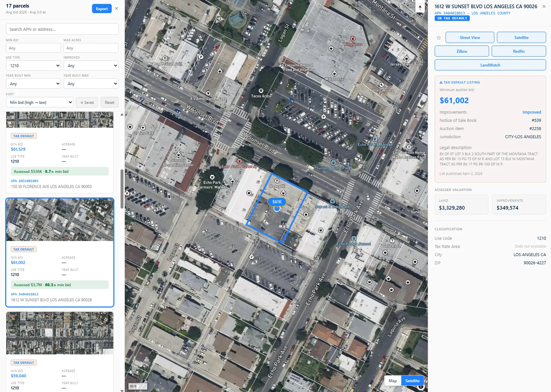
Task: Click the Echo Park & Sunset bus stop near Laguna Ave
Action: (353, 238)
